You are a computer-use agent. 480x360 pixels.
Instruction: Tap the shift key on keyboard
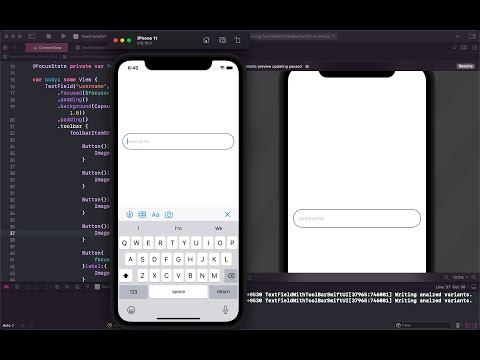[x=126, y=276]
